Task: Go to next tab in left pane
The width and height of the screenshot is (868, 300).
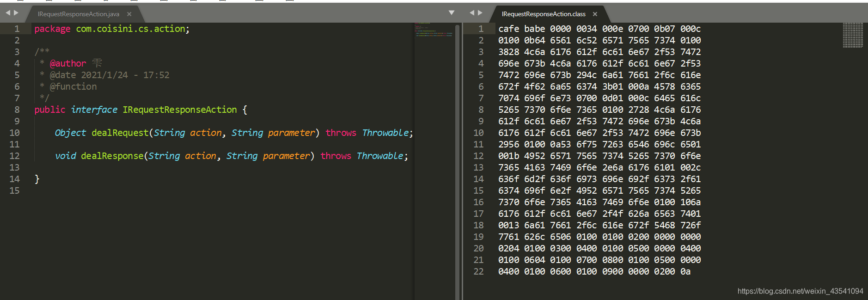Action: pos(16,13)
